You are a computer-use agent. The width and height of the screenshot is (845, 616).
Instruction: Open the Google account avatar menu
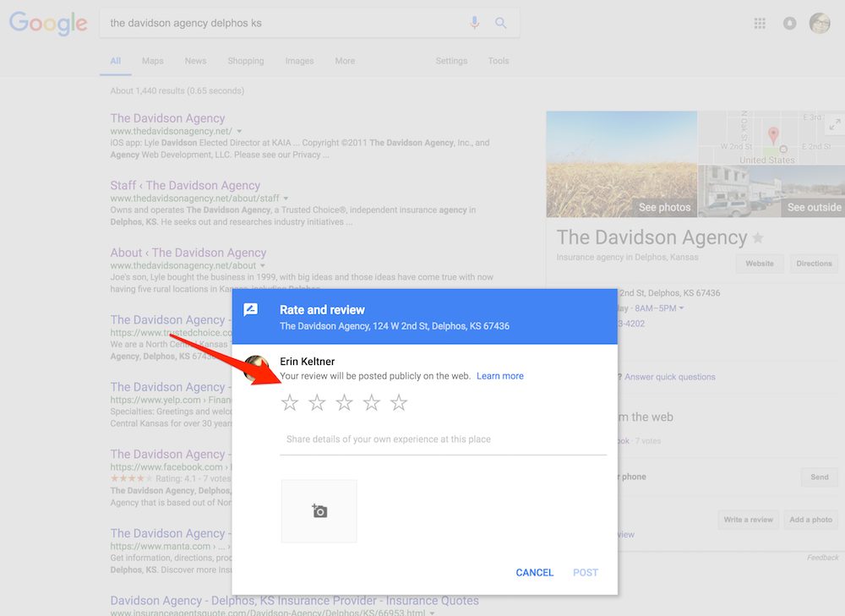(x=820, y=23)
